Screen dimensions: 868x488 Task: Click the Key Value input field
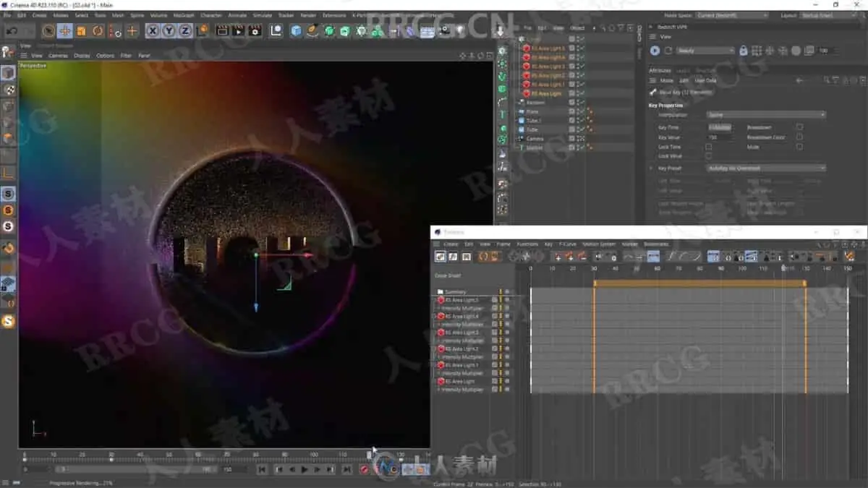(720, 137)
